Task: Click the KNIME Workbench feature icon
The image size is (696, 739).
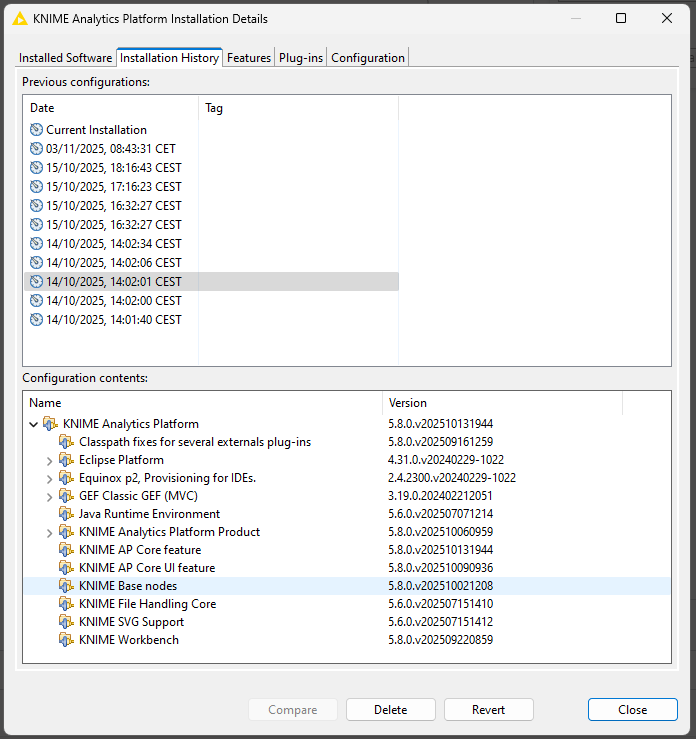Action: click(66, 640)
